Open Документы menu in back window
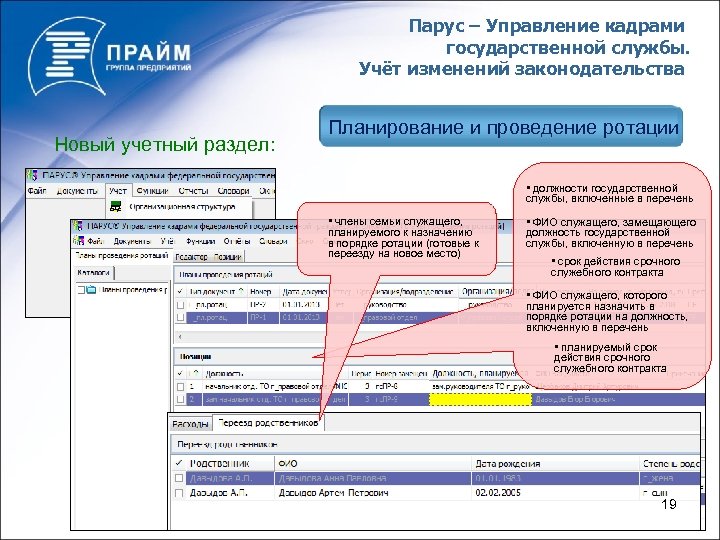This screenshot has height=540, width=720. 77,191
